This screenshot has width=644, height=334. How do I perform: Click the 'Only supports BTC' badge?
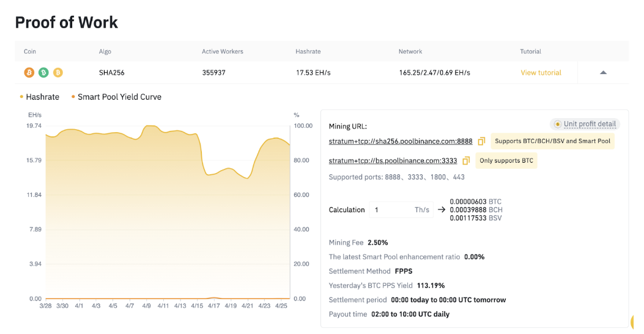[x=506, y=161]
